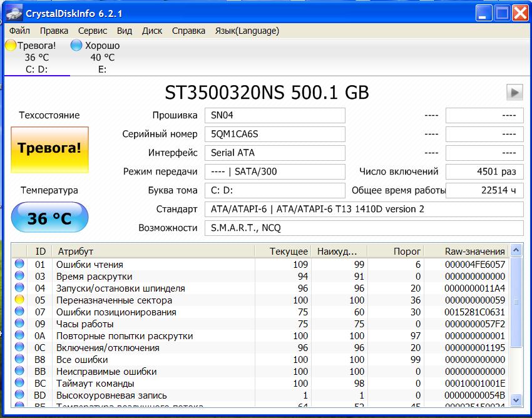Viewport: 532px width, 418px height.
Task: Click the Буква тома field C: D:
Action: point(275,190)
